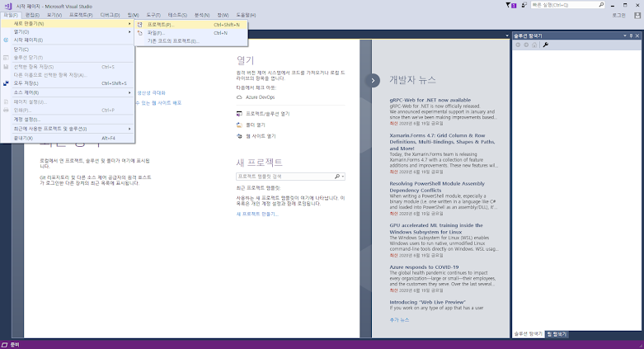Open the 보기(V) menu
The width and height of the screenshot is (644, 349).
point(54,15)
